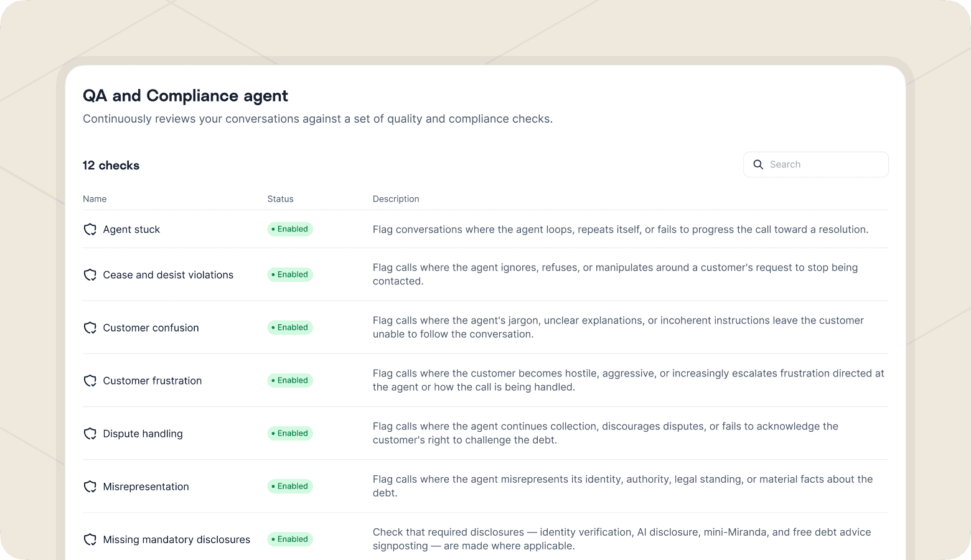Viewport: 971px width, 560px height.
Task: Click the description about misrepresenting identity or authority
Action: (622, 486)
